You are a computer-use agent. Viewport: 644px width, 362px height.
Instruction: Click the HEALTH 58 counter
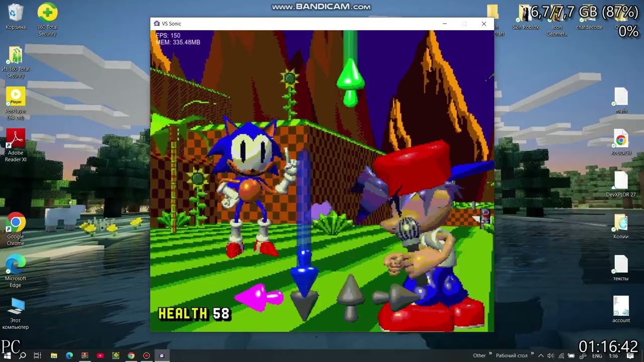coord(194,314)
